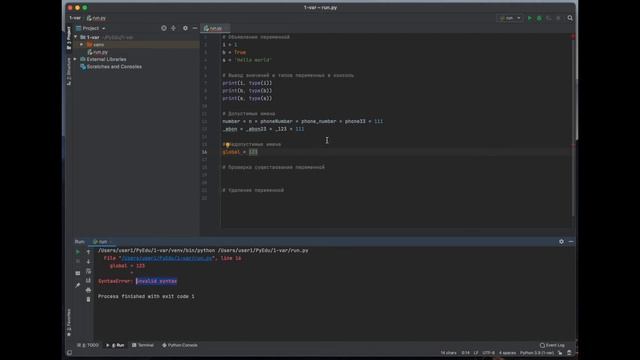Click scroll down arrow icon in Run panel

pyautogui.click(x=88, y=262)
